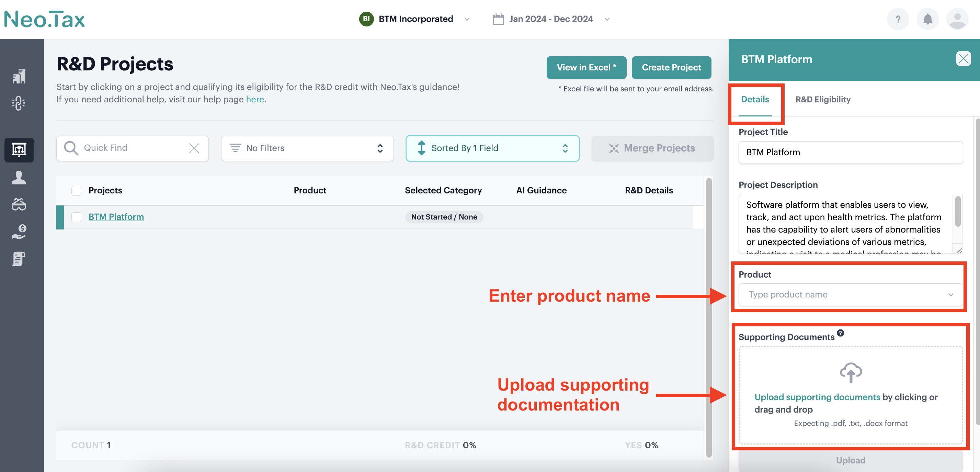The image size is (980, 472).
Task: Click the Merge Projects button
Action: [x=652, y=148]
